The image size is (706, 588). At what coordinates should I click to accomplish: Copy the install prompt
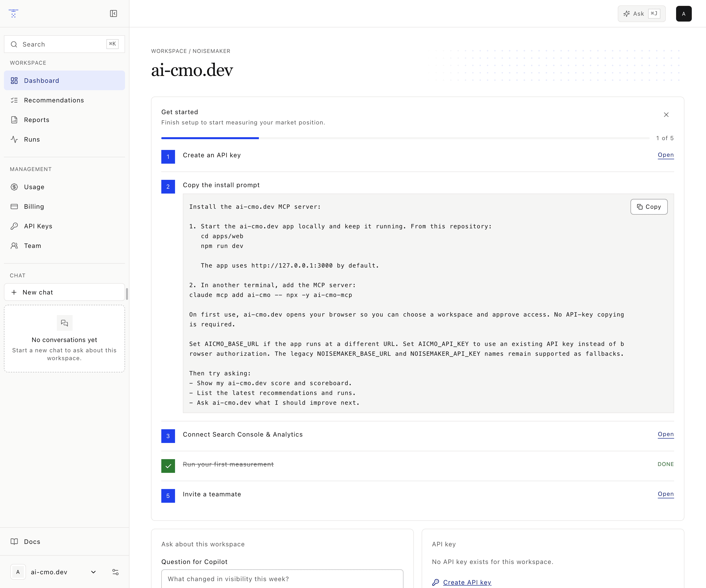click(649, 207)
